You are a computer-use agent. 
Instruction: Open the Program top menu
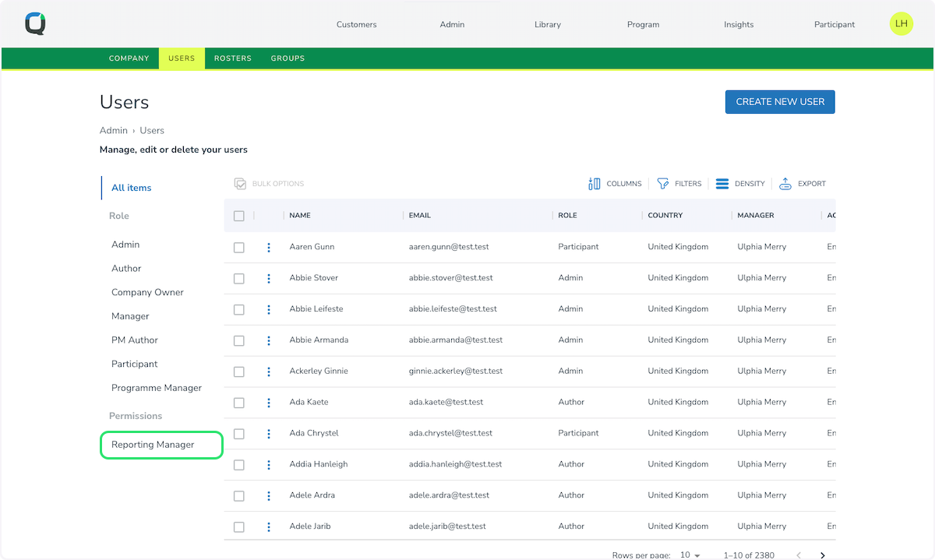pyautogui.click(x=643, y=24)
